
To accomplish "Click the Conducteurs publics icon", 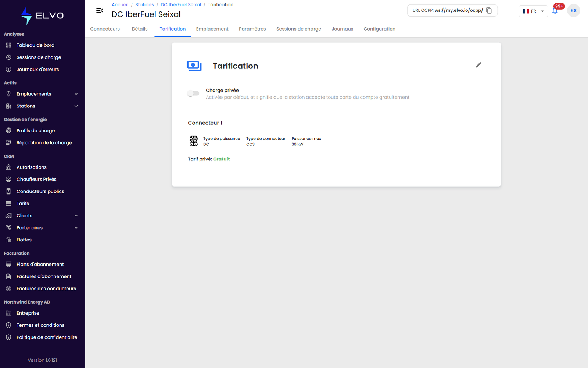I will (x=8, y=192).
